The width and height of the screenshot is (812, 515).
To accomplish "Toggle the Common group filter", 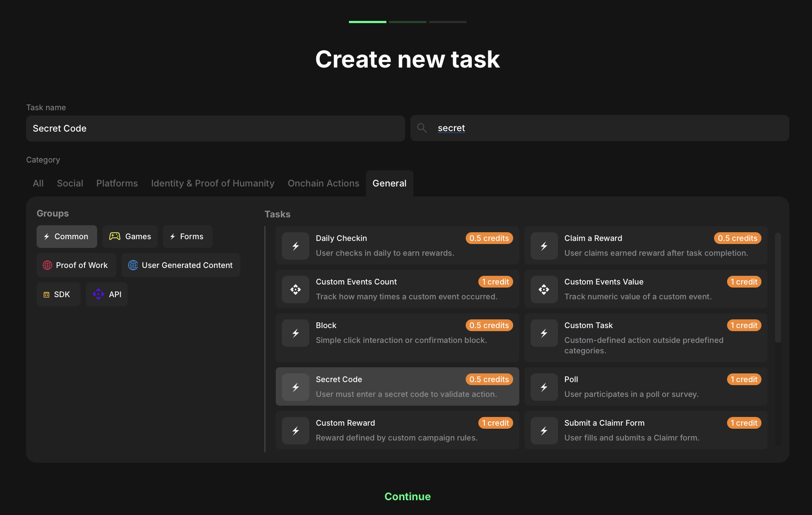I will (x=67, y=237).
